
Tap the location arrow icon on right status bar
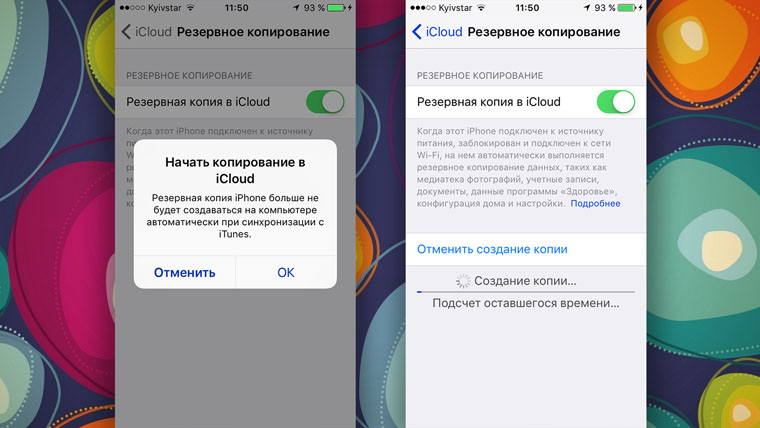587,8
